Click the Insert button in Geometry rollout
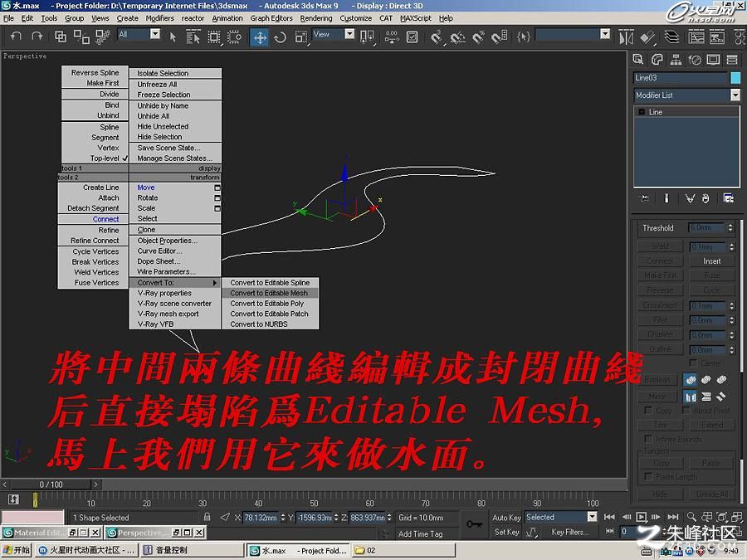This screenshot has height=560, width=747. pos(712,261)
